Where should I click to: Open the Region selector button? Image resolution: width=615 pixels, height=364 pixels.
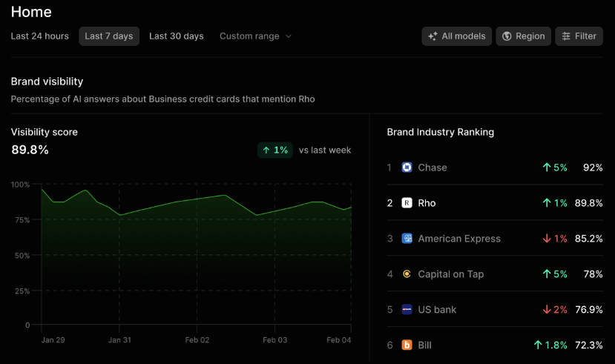tap(523, 36)
